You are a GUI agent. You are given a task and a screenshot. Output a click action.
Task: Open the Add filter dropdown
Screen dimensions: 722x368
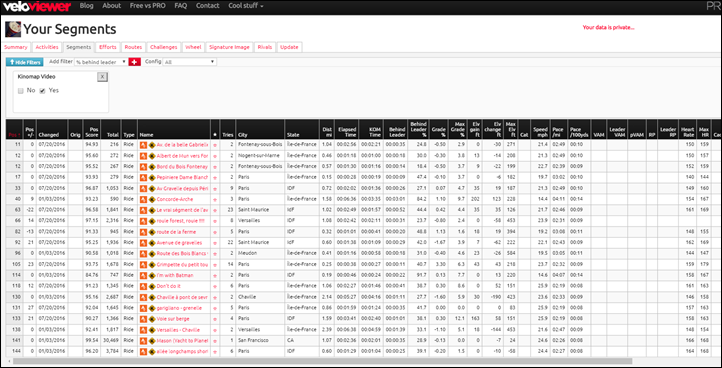point(101,62)
